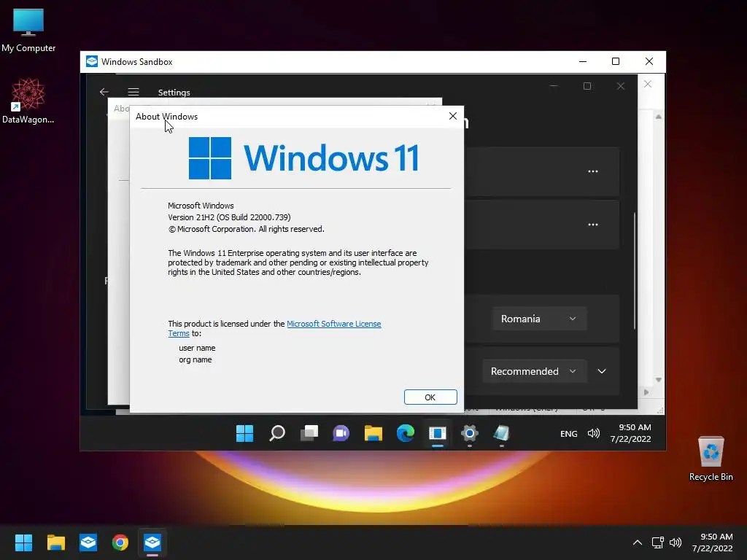Open My Computer desktop icon

click(28, 29)
